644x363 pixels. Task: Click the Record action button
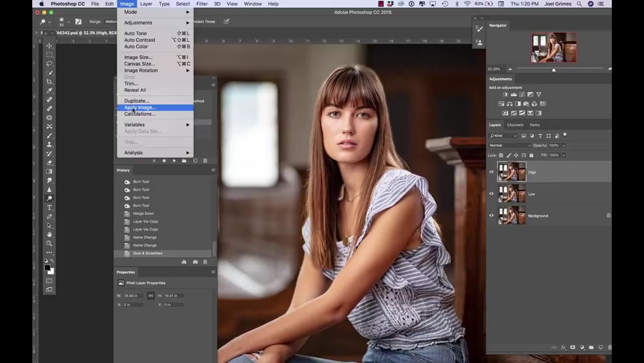point(164,161)
